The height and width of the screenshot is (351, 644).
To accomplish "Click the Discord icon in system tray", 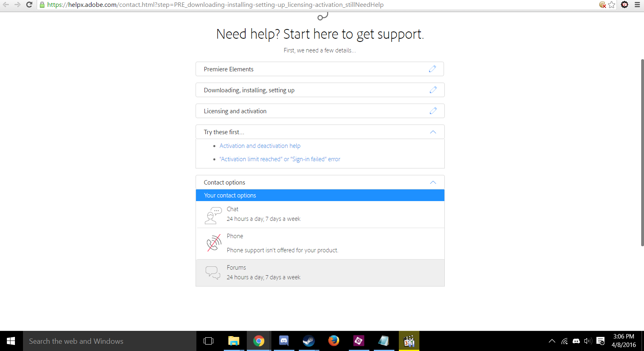I will click(x=576, y=341).
